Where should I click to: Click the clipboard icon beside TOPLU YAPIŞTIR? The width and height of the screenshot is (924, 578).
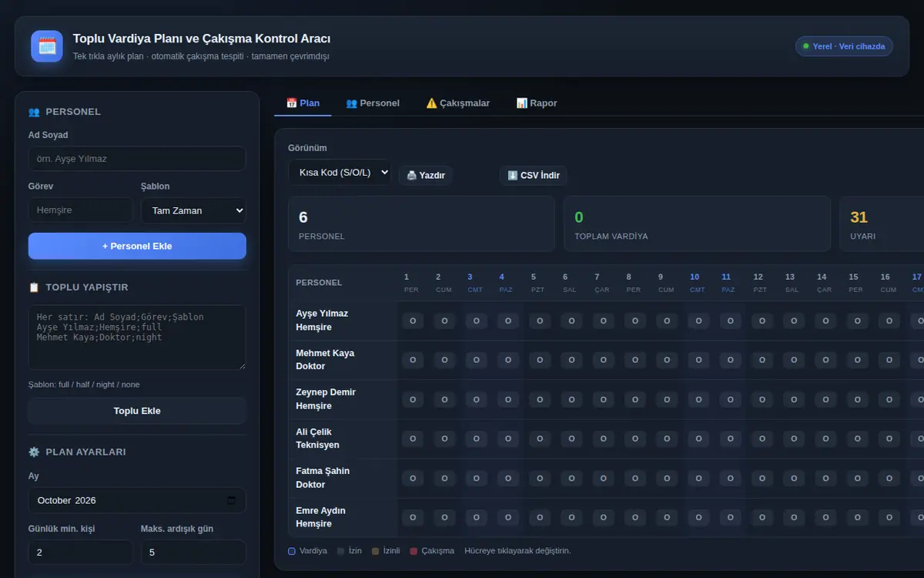coord(34,287)
